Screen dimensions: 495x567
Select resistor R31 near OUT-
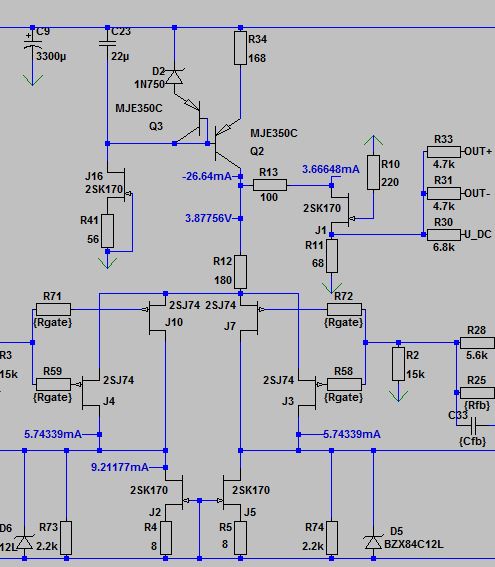tap(444, 193)
